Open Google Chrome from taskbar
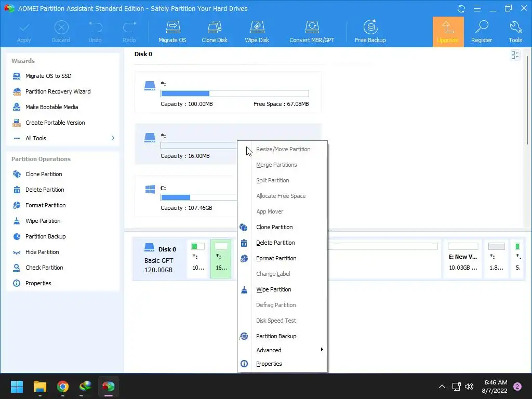The image size is (532, 399). point(63,387)
